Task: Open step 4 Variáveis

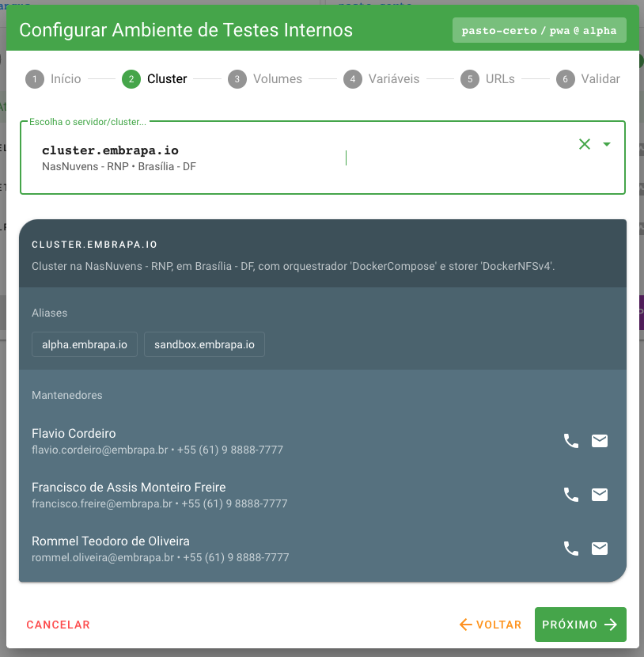Action: click(381, 79)
